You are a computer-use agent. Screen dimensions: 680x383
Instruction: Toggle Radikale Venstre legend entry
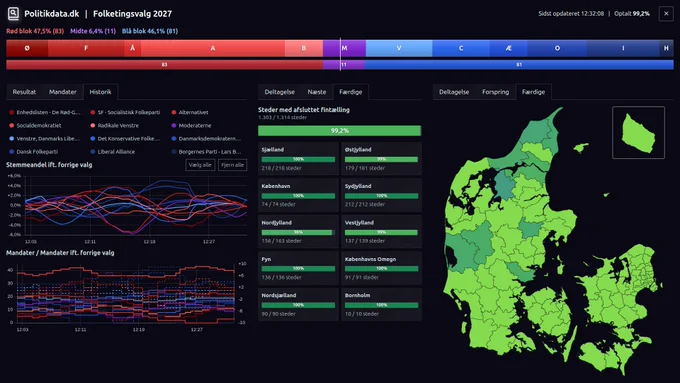click(114, 125)
